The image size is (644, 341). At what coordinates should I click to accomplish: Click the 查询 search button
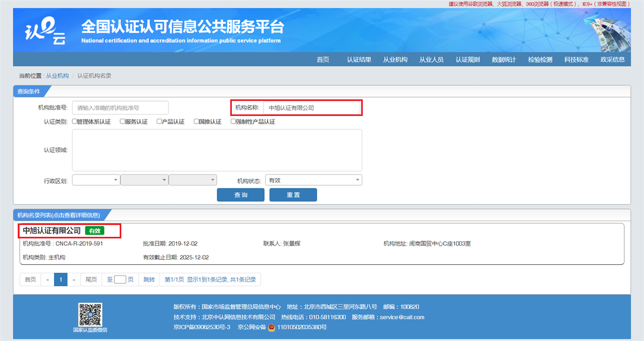click(240, 194)
